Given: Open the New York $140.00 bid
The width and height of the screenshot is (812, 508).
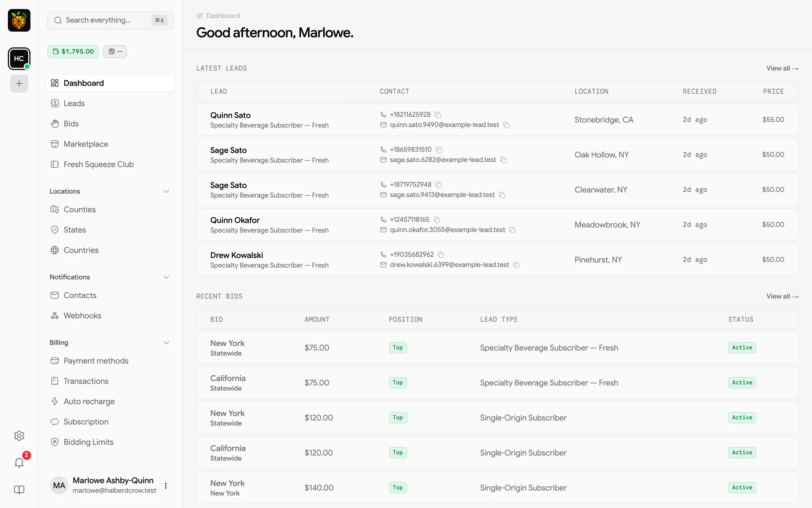Looking at the screenshot, I should 497,488.
